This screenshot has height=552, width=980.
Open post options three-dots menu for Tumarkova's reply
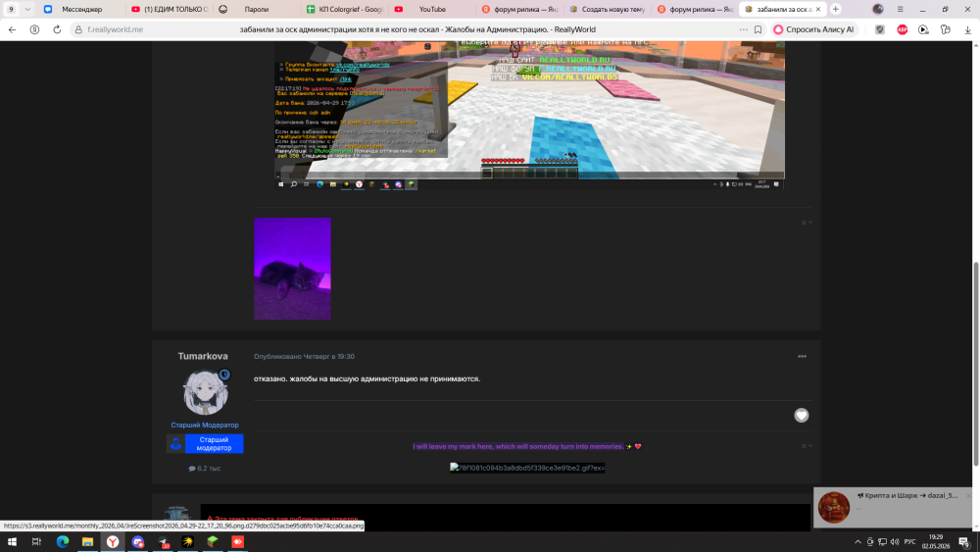pos(802,356)
